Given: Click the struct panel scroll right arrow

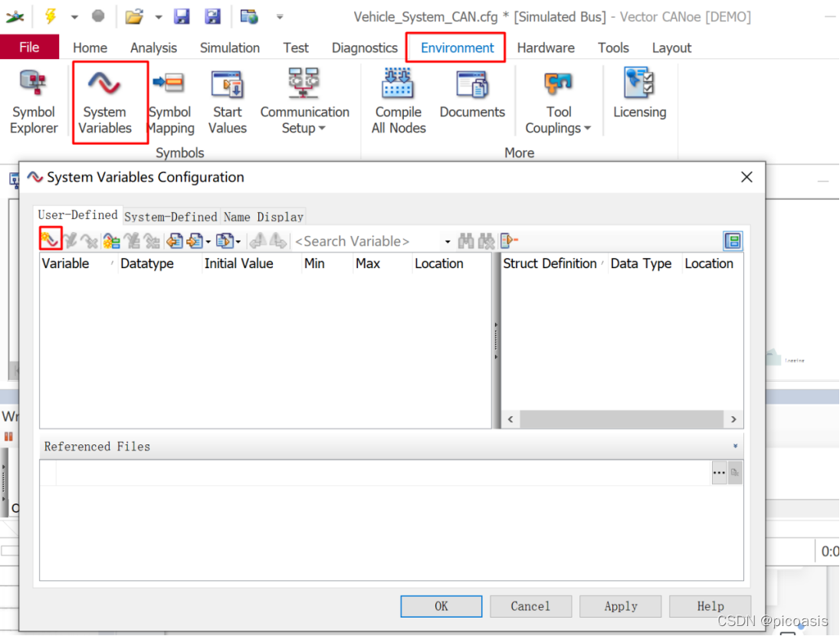Looking at the screenshot, I should pyautogui.click(x=733, y=420).
